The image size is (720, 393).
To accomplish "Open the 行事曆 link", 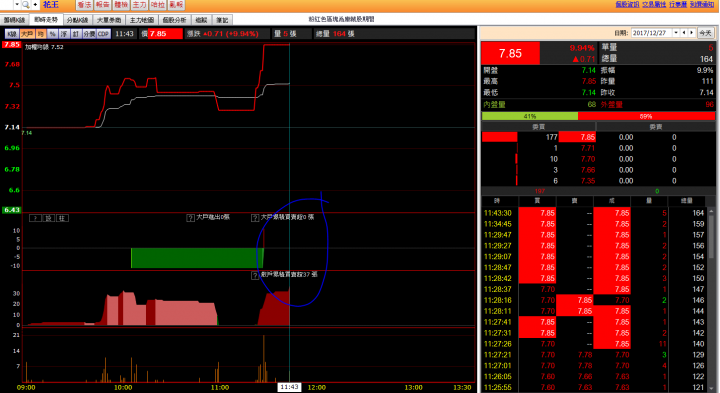I will tap(678, 4).
